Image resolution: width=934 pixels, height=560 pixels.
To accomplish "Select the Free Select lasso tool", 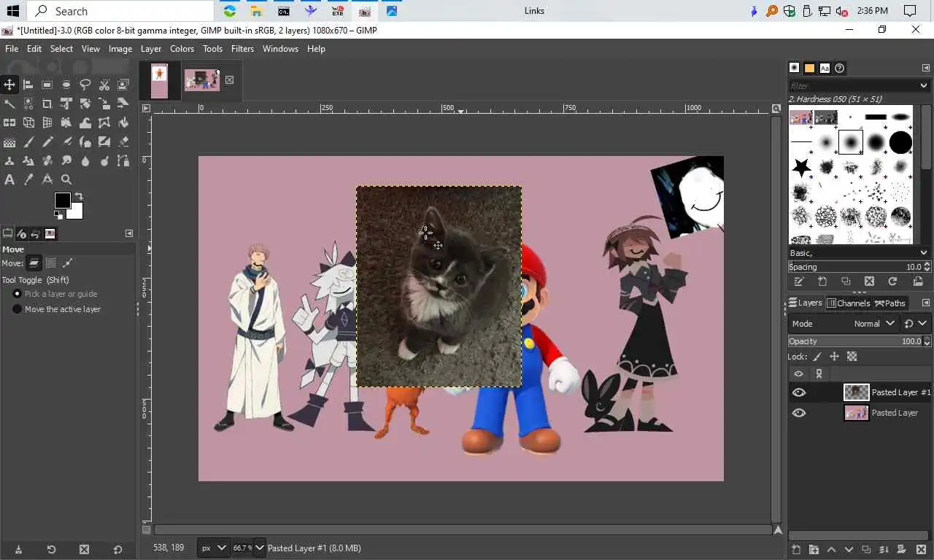I will click(85, 85).
